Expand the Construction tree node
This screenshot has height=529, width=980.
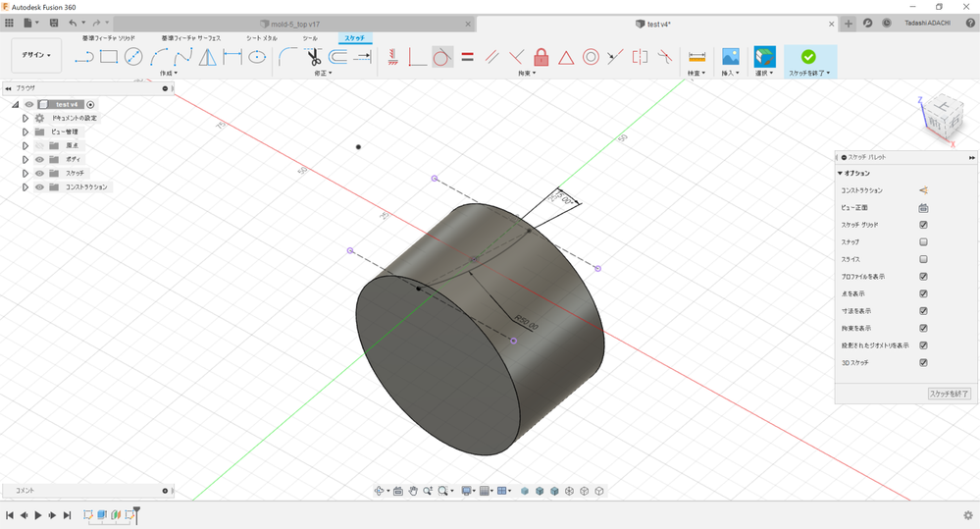pyautogui.click(x=25, y=186)
